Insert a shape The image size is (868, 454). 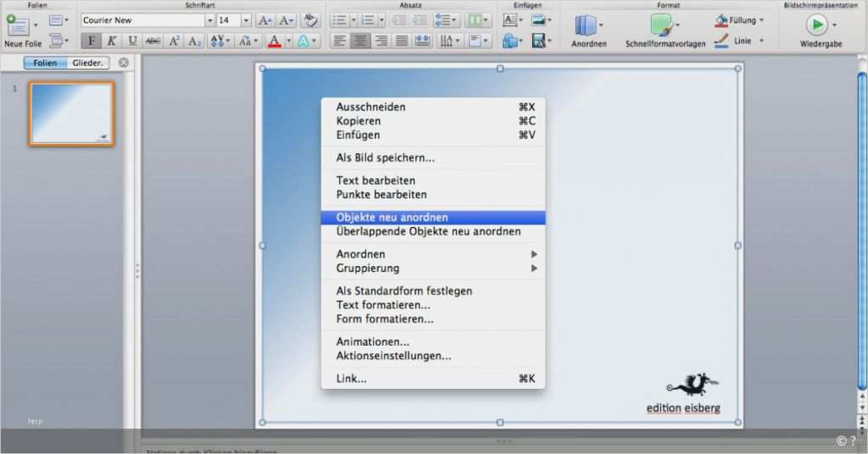(x=512, y=41)
